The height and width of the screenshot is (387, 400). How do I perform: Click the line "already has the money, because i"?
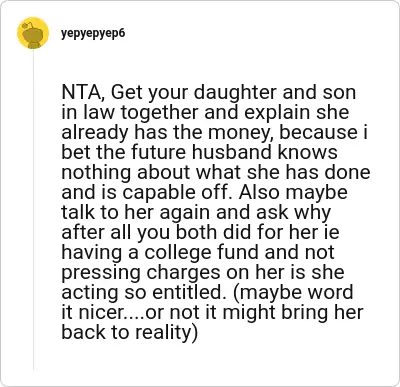click(214, 132)
